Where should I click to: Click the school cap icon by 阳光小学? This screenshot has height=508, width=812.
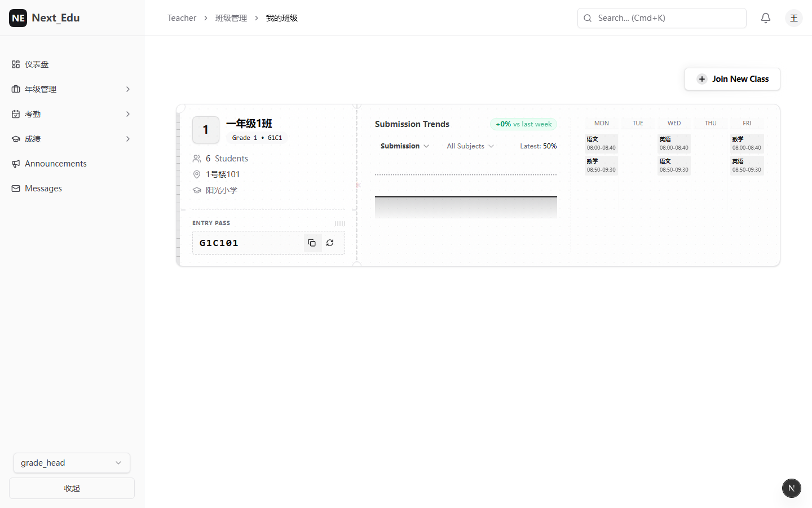[197, 190]
